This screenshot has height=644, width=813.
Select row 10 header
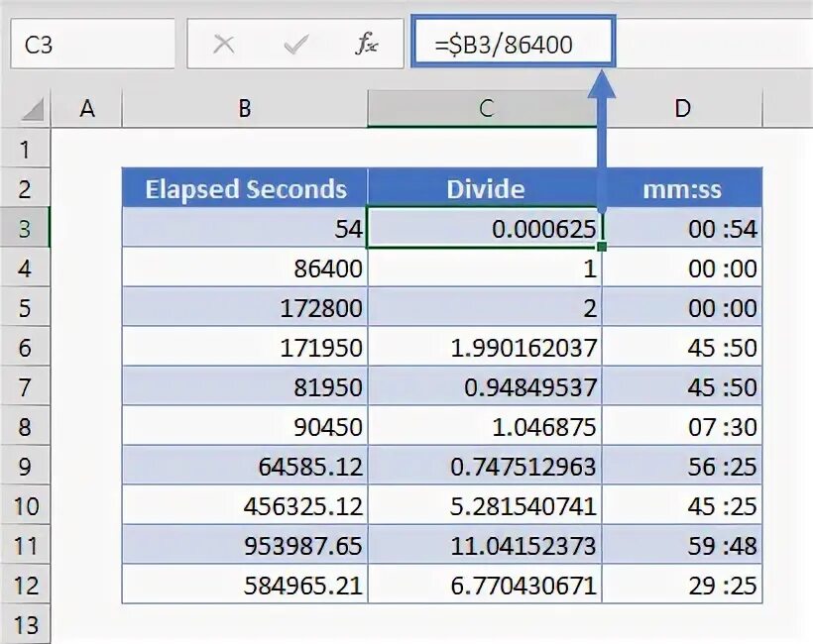tap(25, 505)
